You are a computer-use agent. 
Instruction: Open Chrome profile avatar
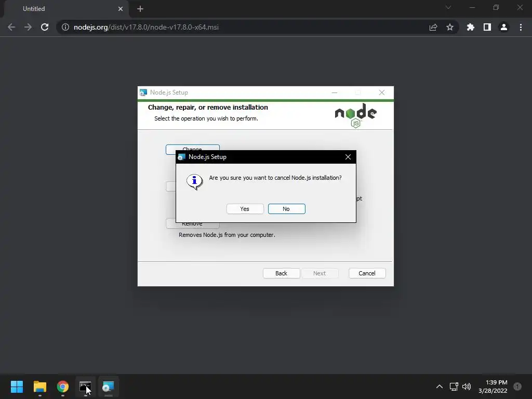(x=504, y=27)
